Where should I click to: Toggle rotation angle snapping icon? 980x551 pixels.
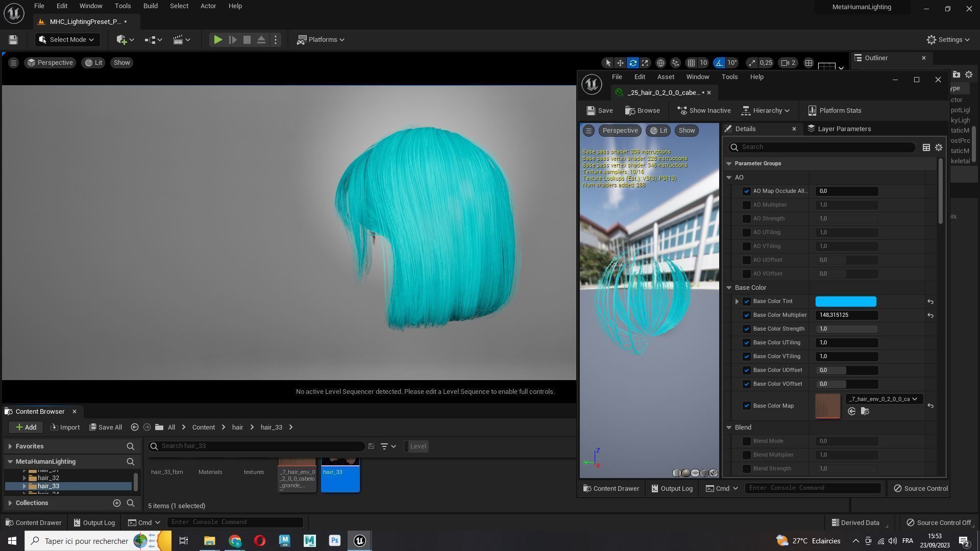tap(719, 63)
